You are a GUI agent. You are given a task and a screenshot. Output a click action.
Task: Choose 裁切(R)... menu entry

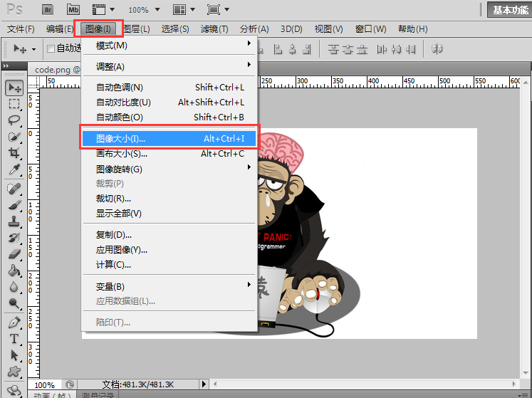point(169,198)
